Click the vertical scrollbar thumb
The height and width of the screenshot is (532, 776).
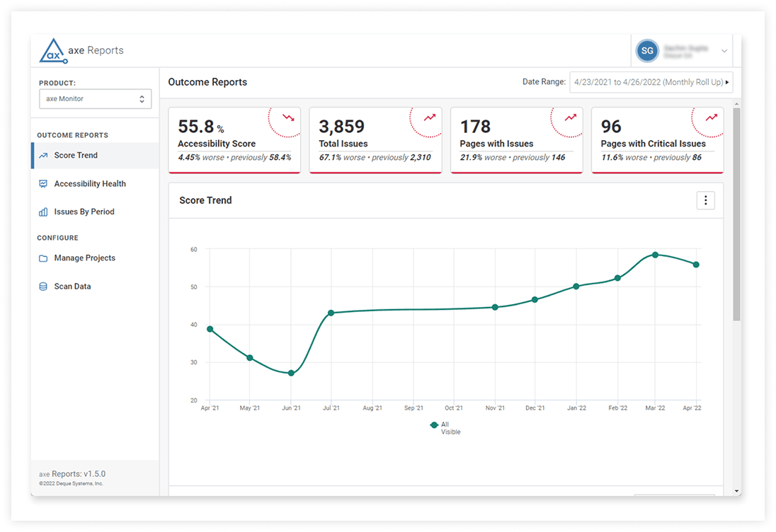point(736,212)
